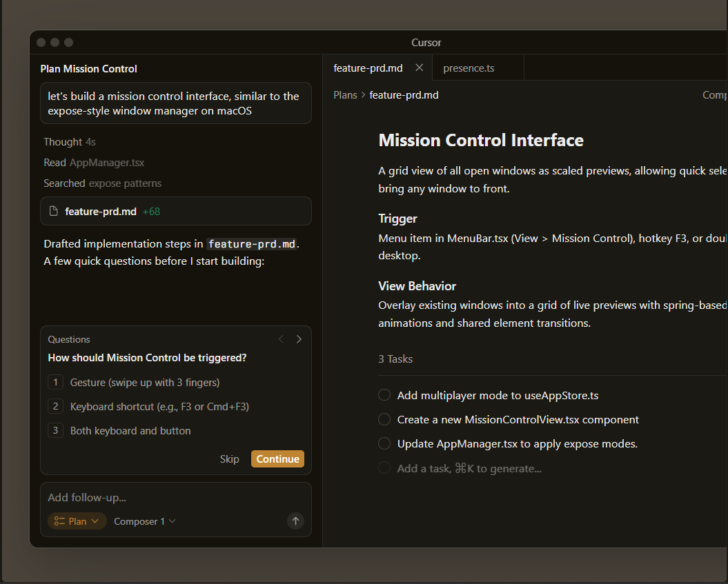Click the Plan mode list icon
The image size is (728, 584).
[x=59, y=521]
